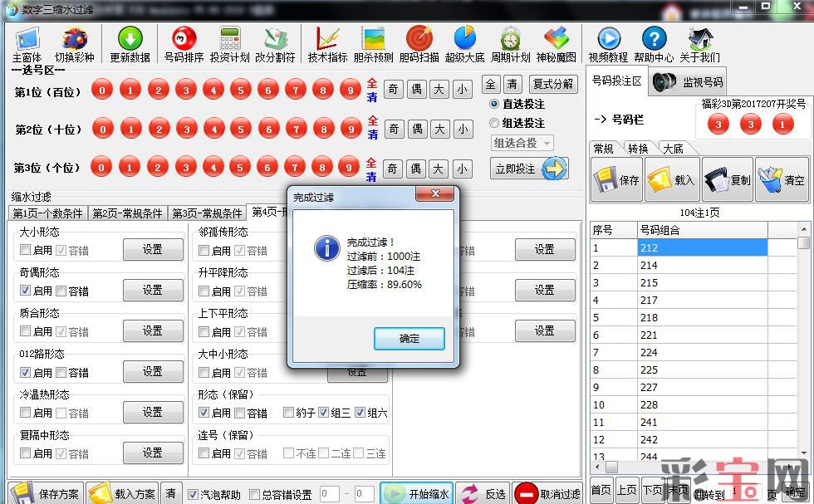Click 确定 in the 完成过滤 dialog
The width and height of the screenshot is (814, 504).
tap(409, 339)
